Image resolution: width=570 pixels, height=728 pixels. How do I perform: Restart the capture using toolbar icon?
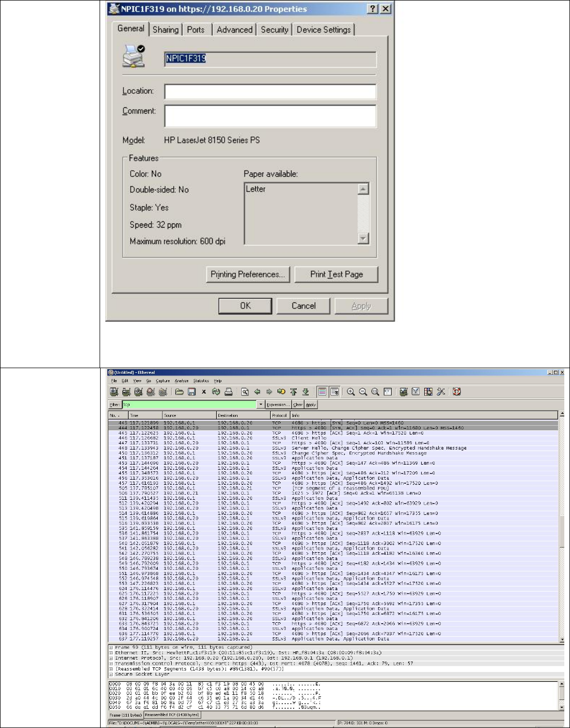[163, 392]
